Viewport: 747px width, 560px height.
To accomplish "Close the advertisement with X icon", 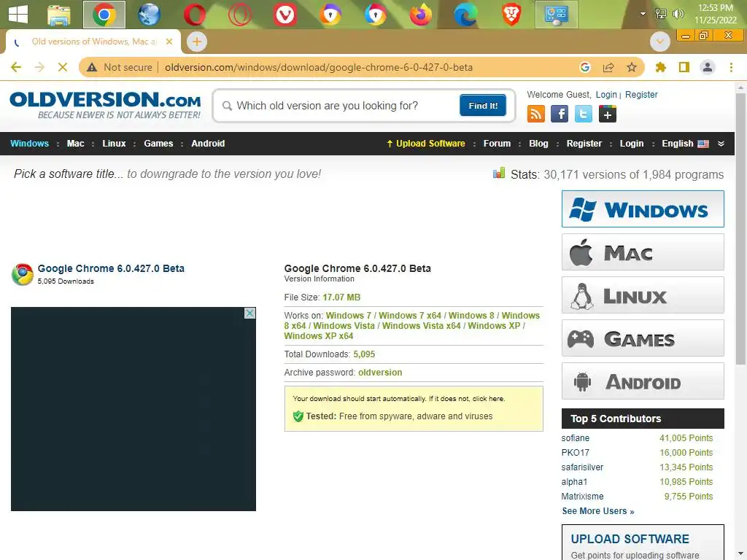I will (x=249, y=313).
